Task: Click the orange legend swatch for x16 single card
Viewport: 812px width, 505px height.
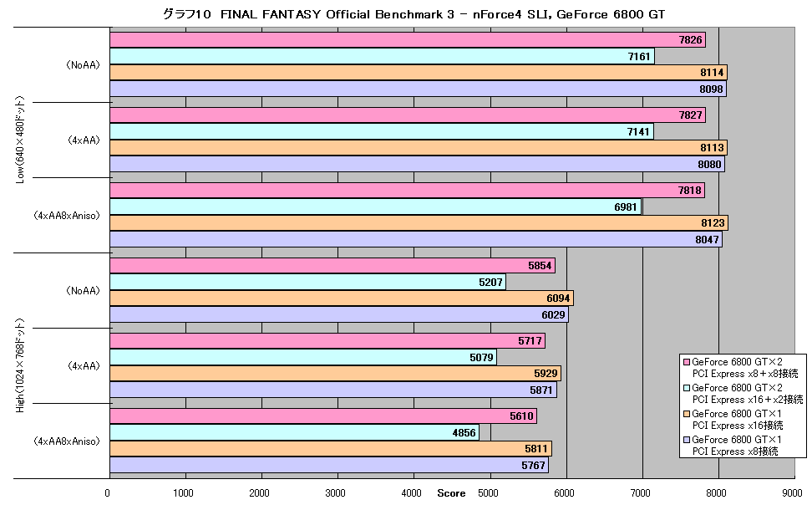Action: point(688,414)
